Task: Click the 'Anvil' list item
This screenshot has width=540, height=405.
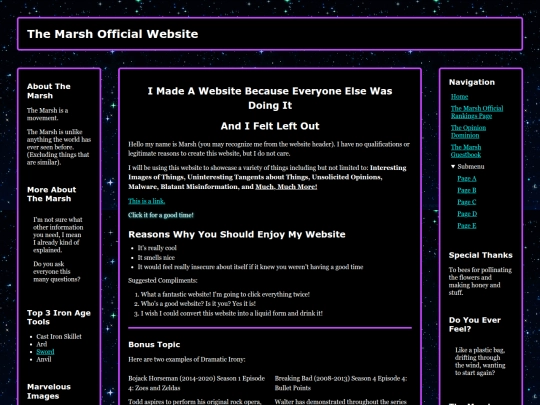Action: [x=44, y=359]
